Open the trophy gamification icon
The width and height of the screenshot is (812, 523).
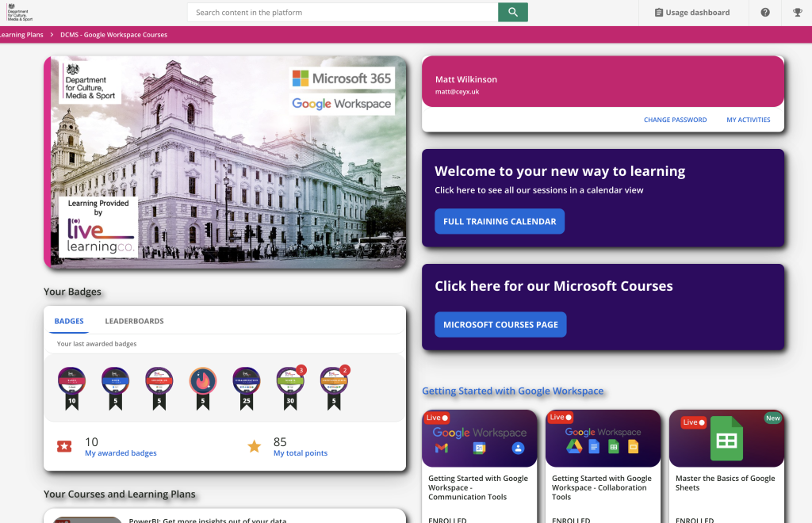coord(797,13)
